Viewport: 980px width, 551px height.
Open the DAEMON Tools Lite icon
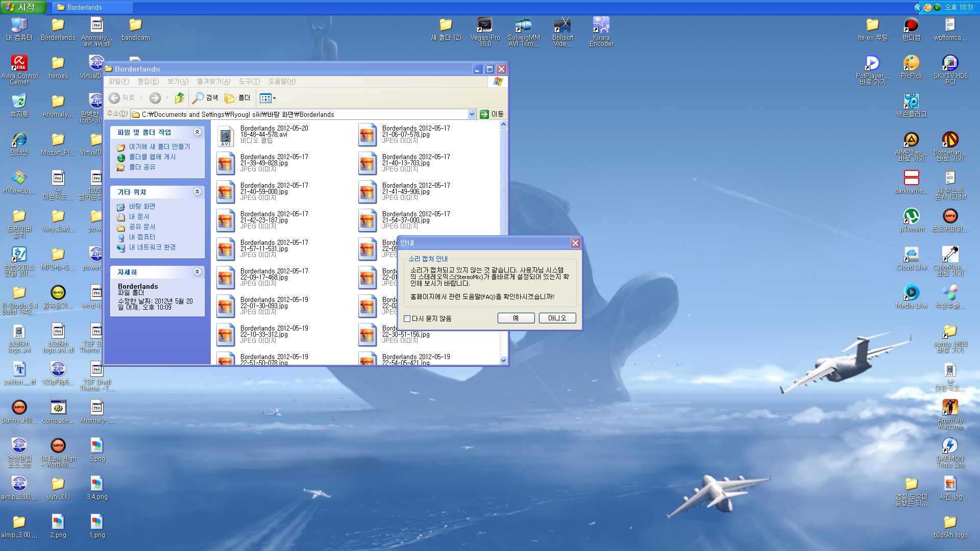pos(950,453)
